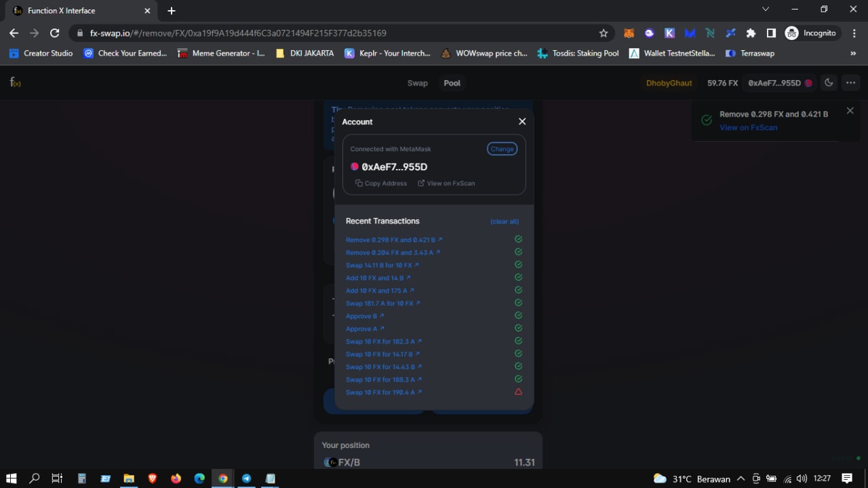Switch to the Swap tab
Viewport: 868px width, 488px height.
pos(417,83)
